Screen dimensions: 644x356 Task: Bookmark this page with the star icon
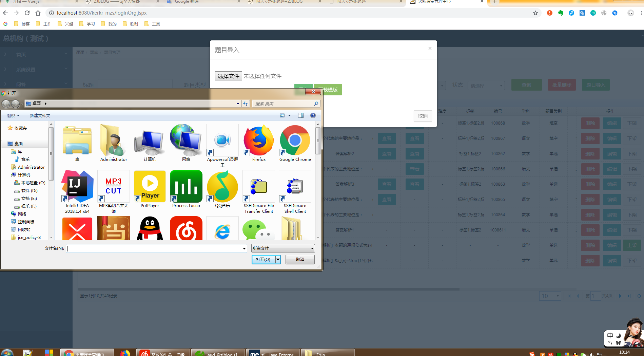tap(535, 13)
